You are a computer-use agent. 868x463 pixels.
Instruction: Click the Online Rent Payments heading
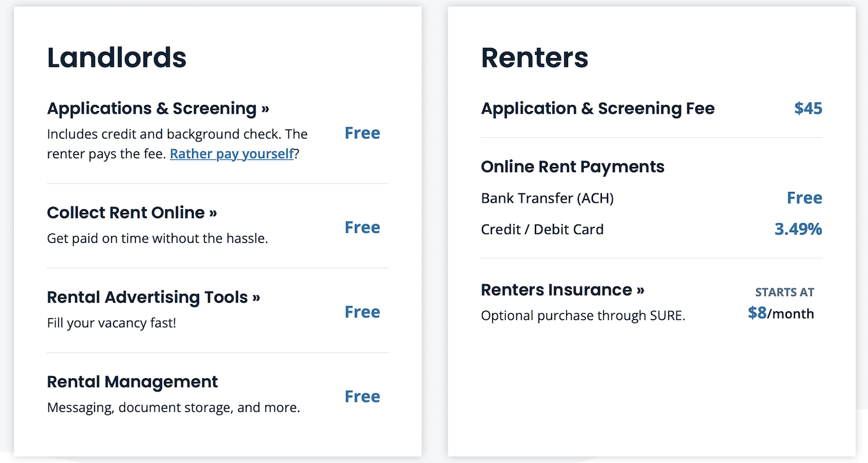(572, 166)
